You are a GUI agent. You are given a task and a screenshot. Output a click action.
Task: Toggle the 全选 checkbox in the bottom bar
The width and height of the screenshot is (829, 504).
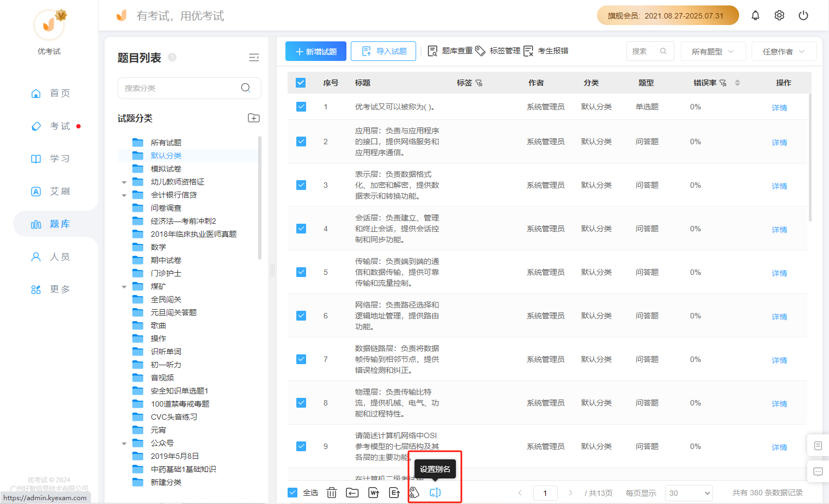click(x=292, y=493)
